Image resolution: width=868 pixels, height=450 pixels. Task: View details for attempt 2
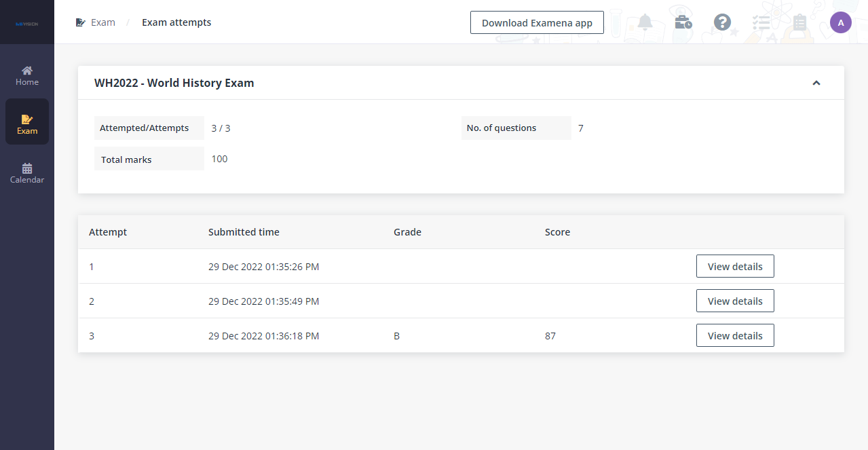735,301
